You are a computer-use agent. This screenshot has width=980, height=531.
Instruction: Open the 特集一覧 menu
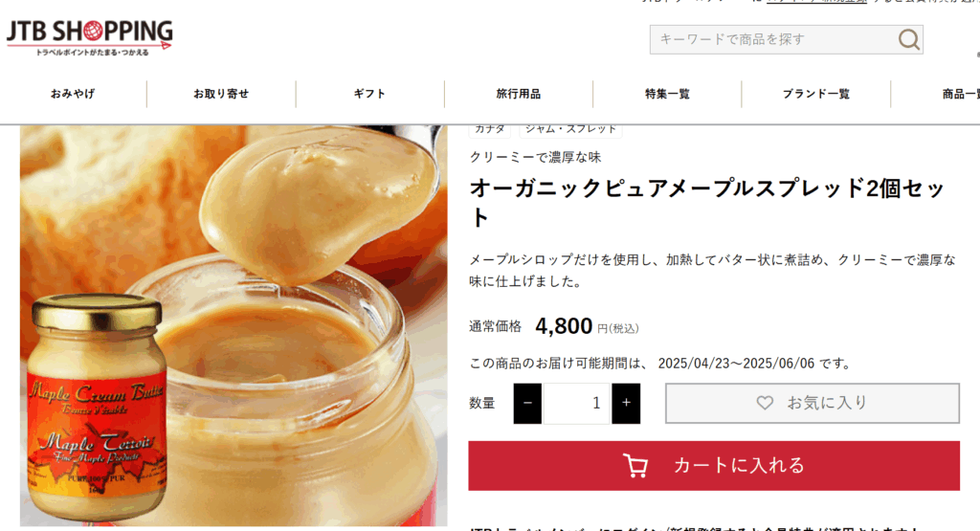[x=667, y=94]
